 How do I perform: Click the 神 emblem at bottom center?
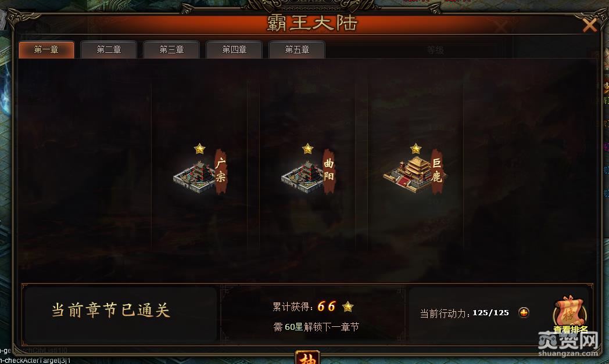(x=307, y=357)
